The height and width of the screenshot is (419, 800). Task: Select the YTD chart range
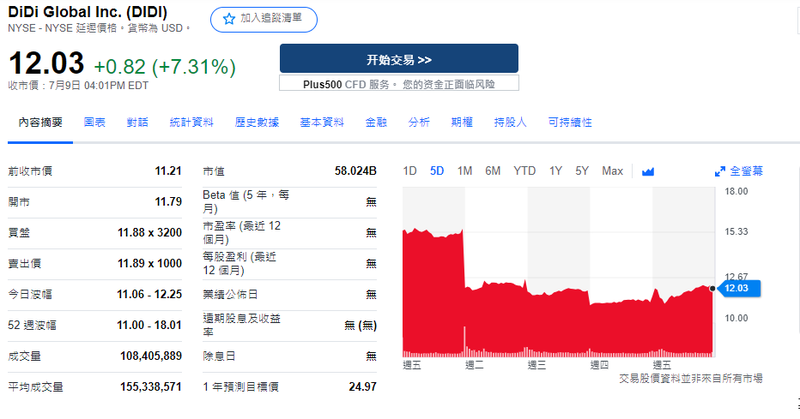[524, 171]
